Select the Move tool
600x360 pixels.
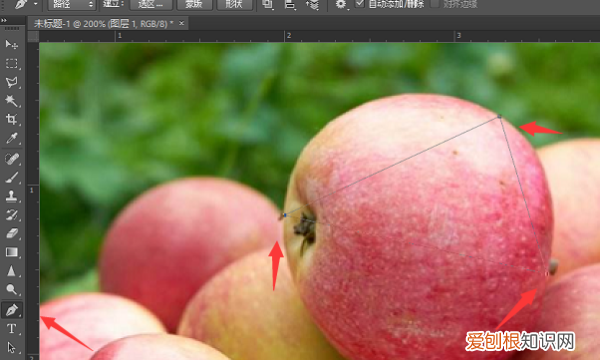pyautogui.click(x=11, y=45)
